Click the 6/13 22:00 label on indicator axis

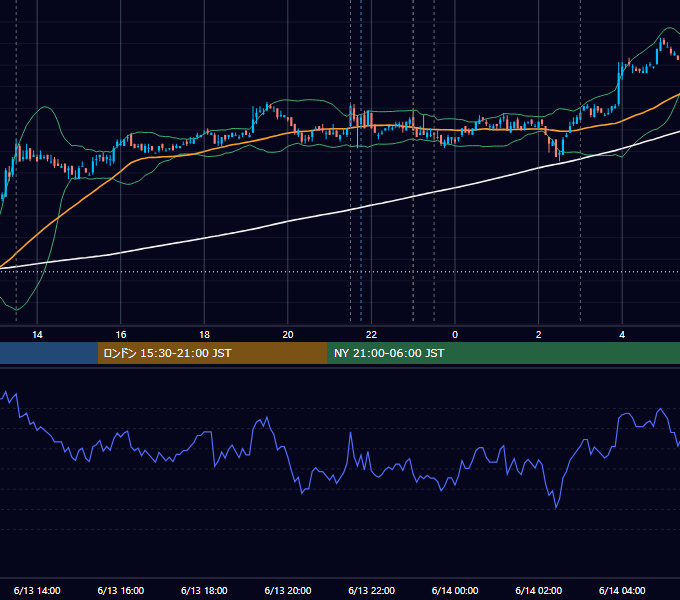pyautogui.click(x=371, y=590)
